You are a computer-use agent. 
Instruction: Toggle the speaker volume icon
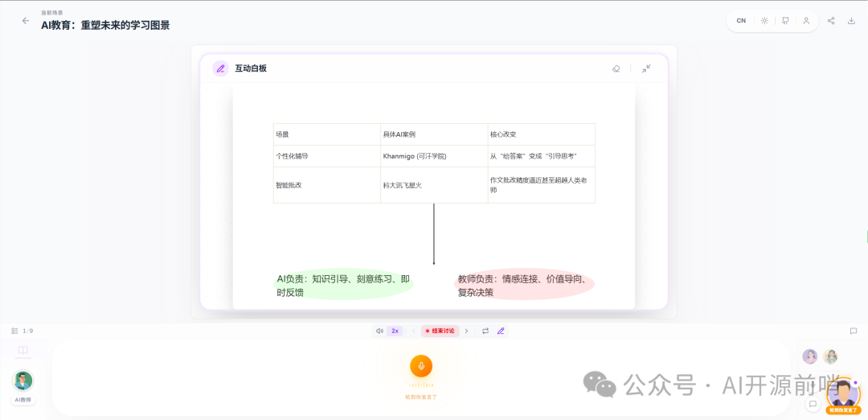[379, 331]
